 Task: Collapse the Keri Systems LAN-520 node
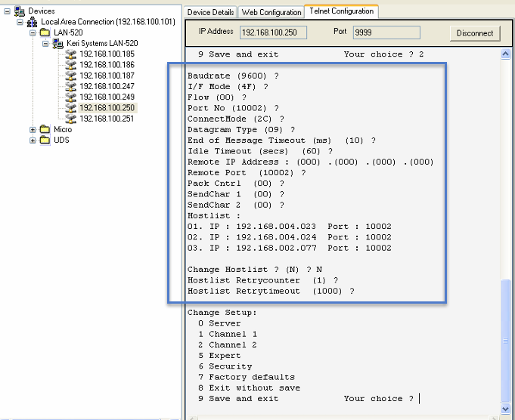pos(45,44)
